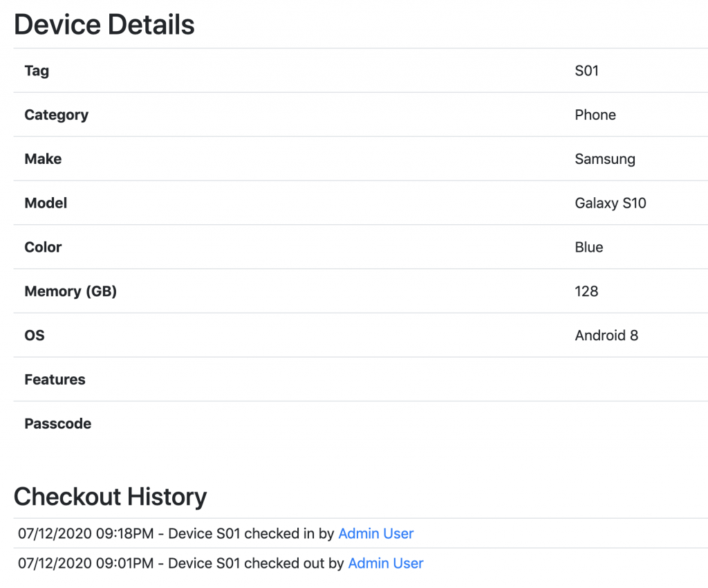Screen dimensions: 708x588
Task: Select the Memory (GB) row label
Action: (71, 292)
